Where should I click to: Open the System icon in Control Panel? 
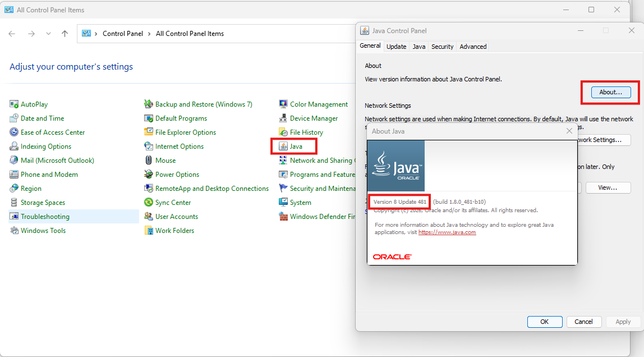(x=283, y=203)
